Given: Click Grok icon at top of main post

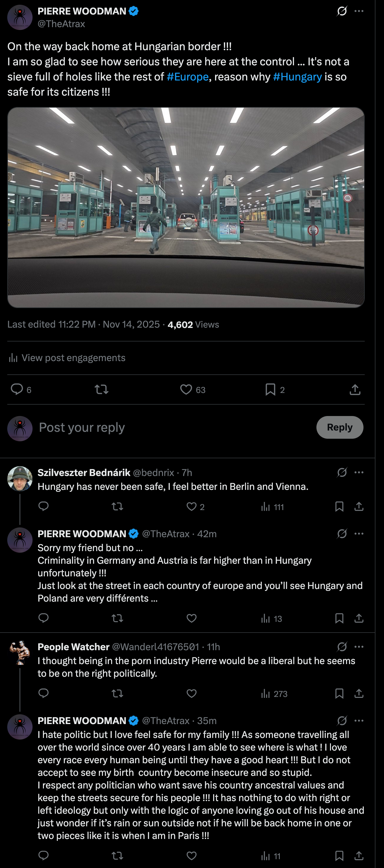Looking at the screenshot, I should click(342, 11).
